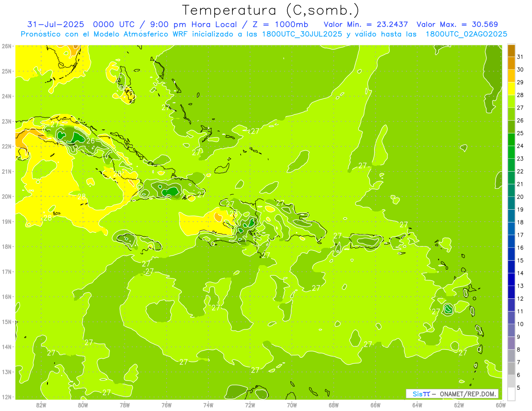
Task: Select the gray swatch between 7 and 8
Action: point(511,356)
